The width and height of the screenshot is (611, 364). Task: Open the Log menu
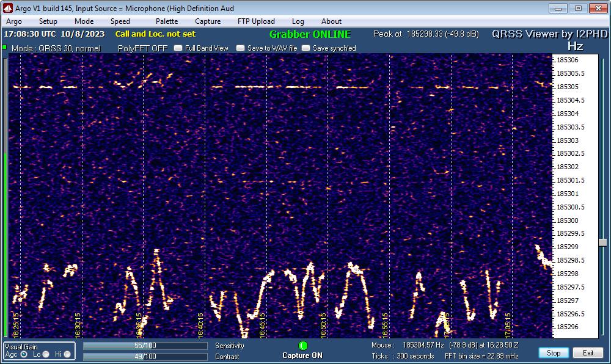(x=298, y=21)
